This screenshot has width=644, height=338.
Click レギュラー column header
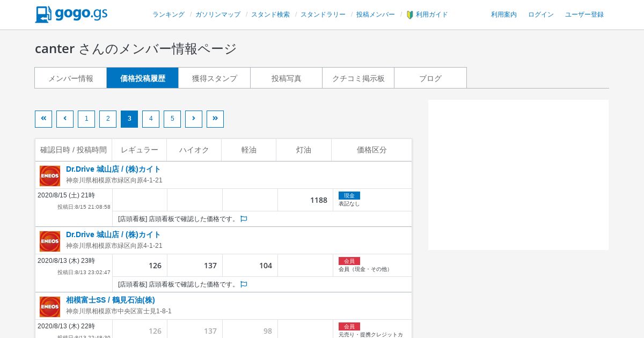(x=140, y=150)
